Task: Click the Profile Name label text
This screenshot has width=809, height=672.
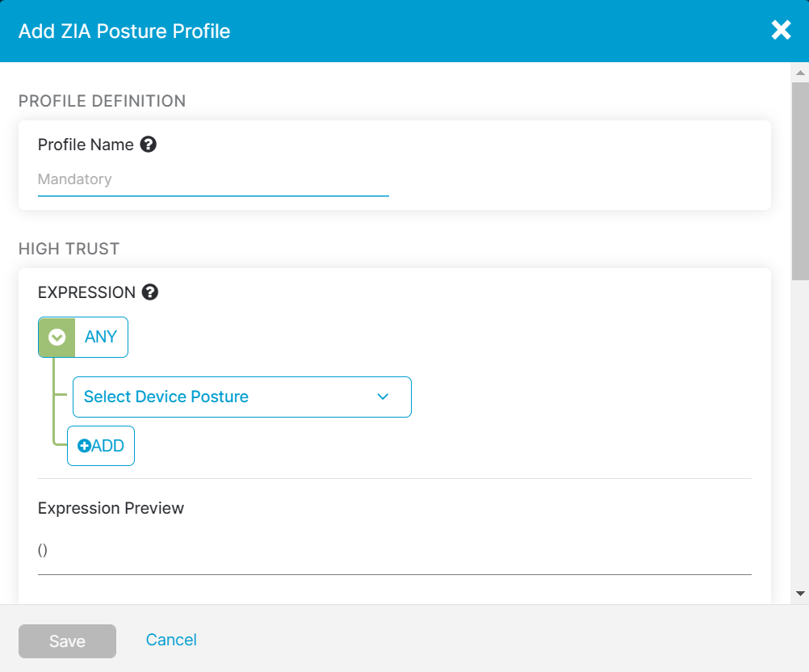Action: coord(86,145)
